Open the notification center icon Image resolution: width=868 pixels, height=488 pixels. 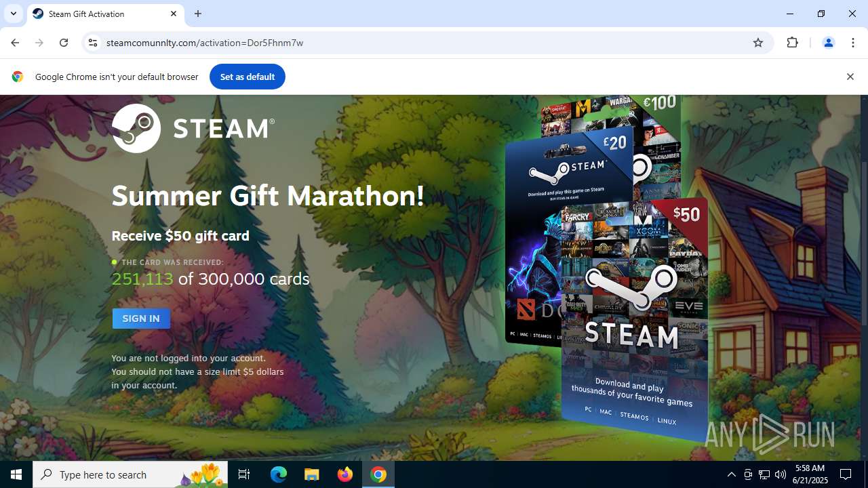[x=846, y=474]
